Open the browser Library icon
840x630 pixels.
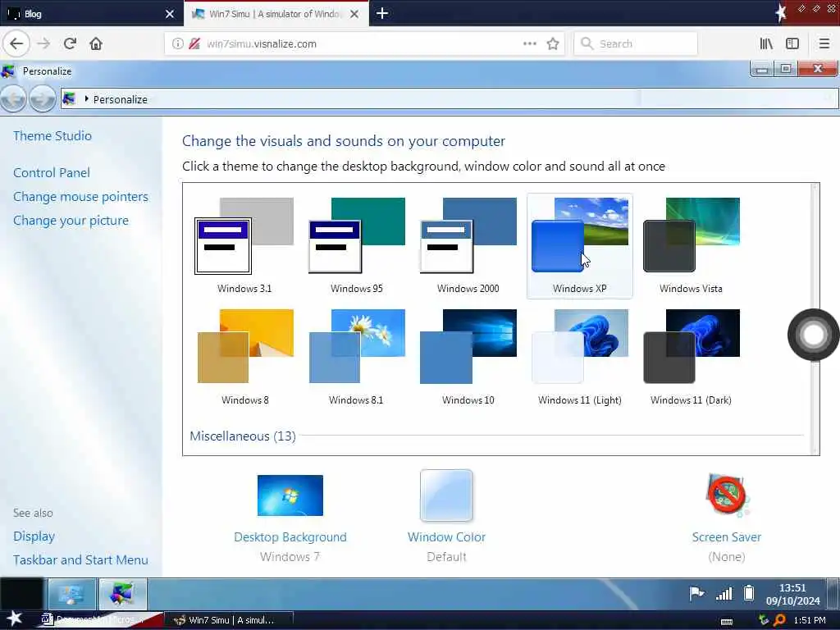766,43
